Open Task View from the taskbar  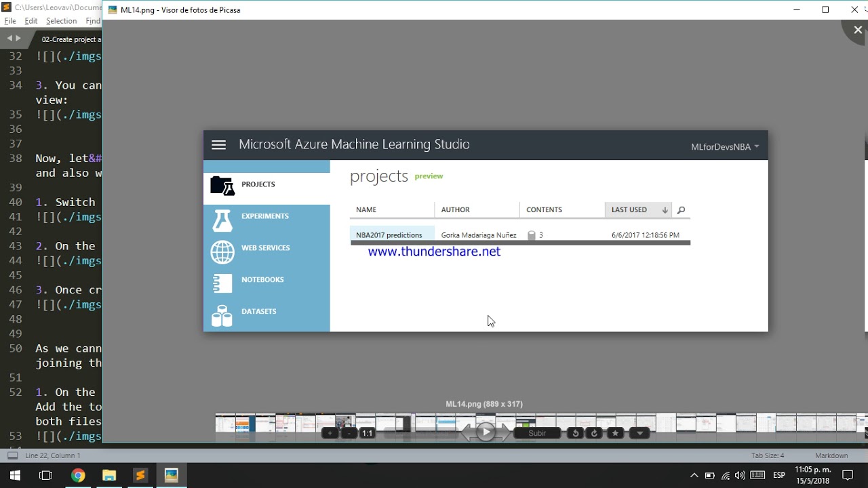tap(46, 475)
